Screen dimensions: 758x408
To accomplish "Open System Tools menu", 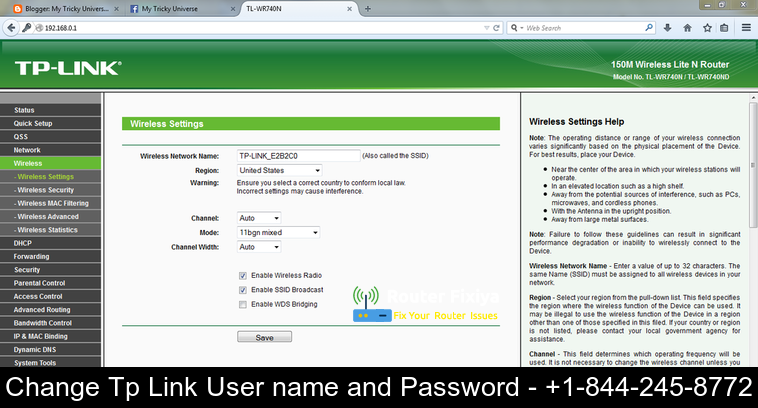I will (51, 362).
